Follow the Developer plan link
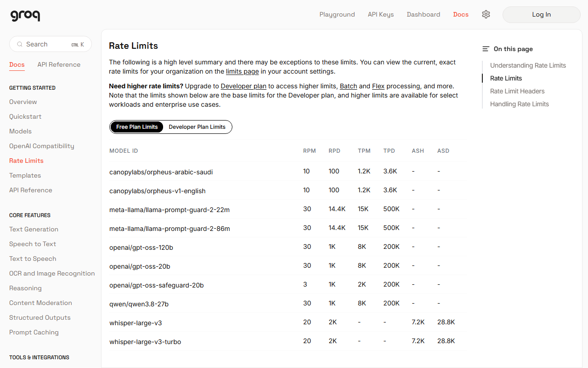 point(243,86)
